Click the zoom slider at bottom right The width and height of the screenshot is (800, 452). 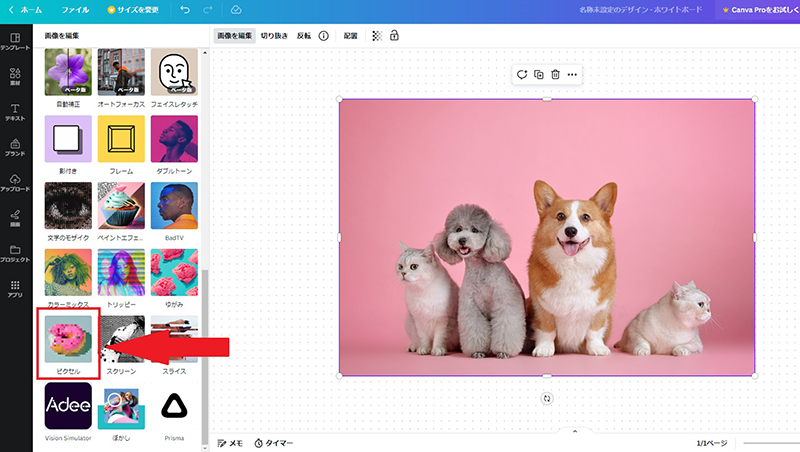771,443
